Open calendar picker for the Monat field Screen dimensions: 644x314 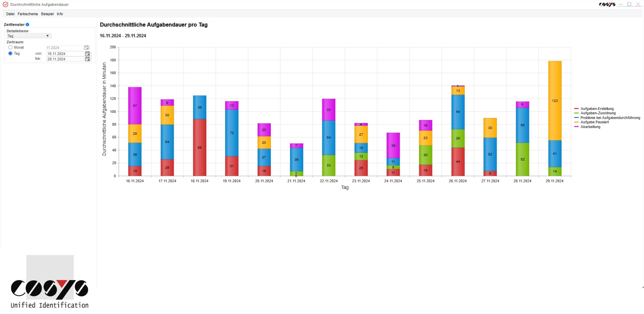point(87,48)
